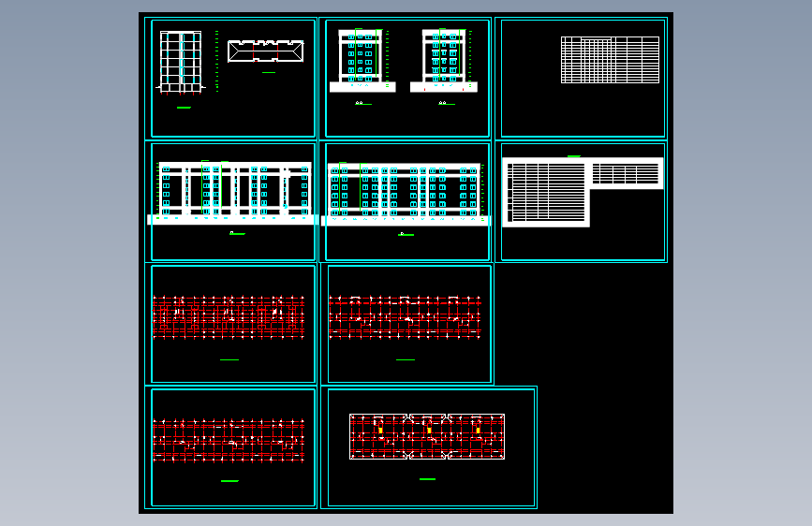Select the long elevation with dense cyan windows

click(406, 194)
